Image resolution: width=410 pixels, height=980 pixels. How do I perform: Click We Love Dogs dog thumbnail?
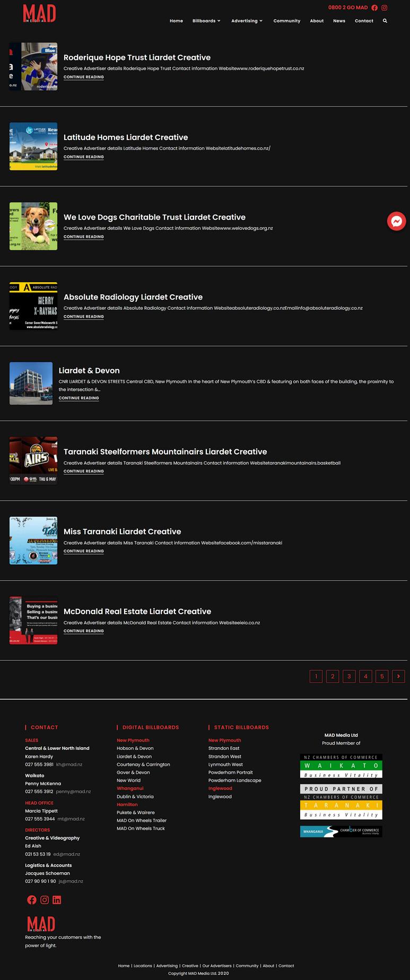coord(33,226)
